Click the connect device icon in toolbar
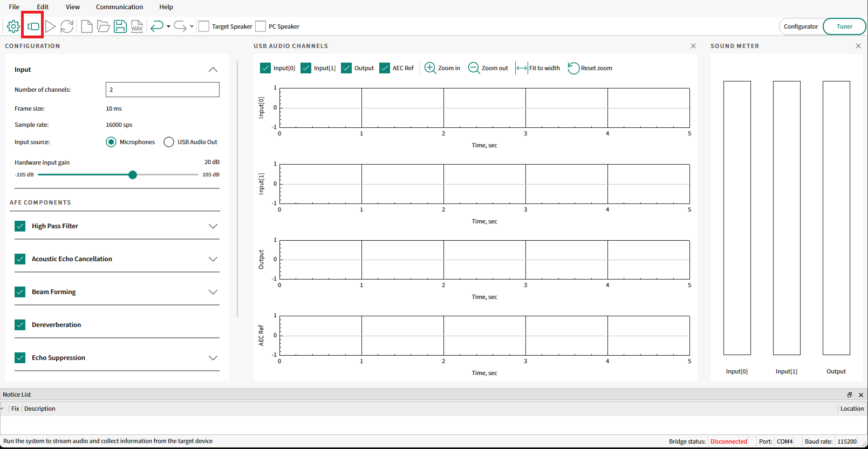Image resolution: width=868 pixels, height=449 pixels. point(33,26)
